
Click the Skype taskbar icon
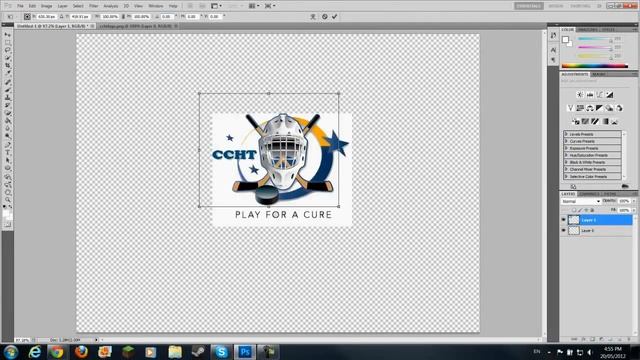coord(221,352)
